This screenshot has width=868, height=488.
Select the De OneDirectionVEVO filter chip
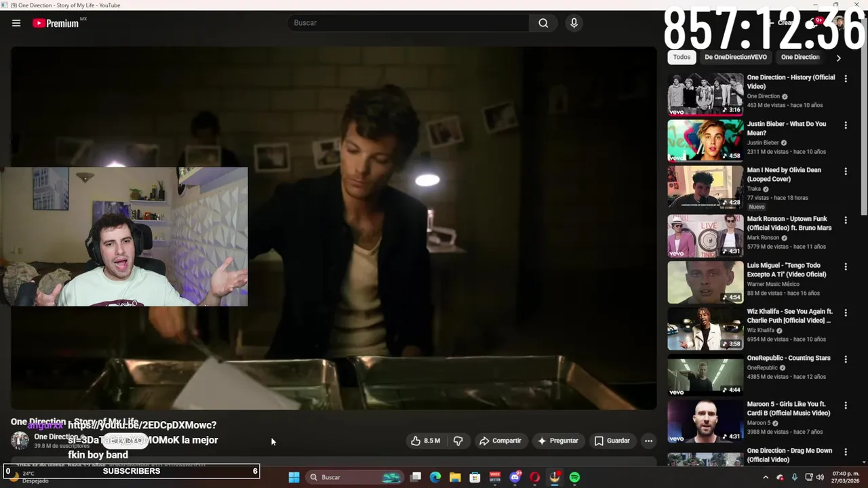[736, 58]
